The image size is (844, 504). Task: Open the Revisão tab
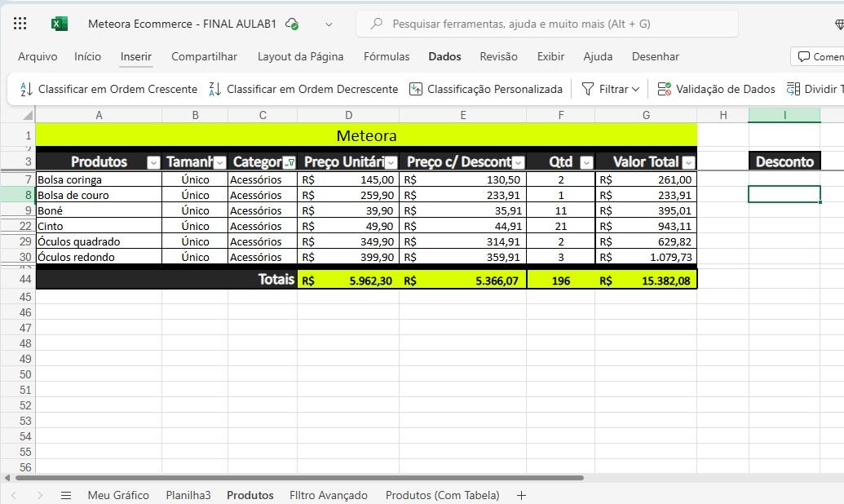498,56
